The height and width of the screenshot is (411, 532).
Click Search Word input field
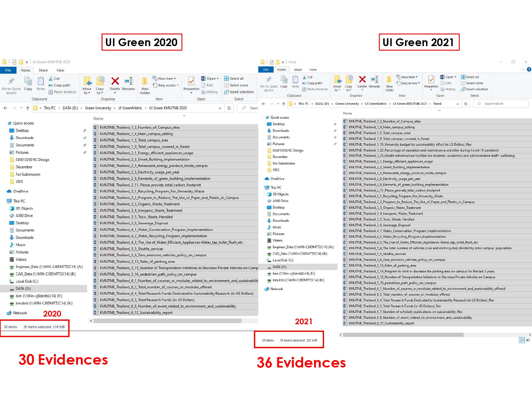pyautogui.click(x=501, y=104)
